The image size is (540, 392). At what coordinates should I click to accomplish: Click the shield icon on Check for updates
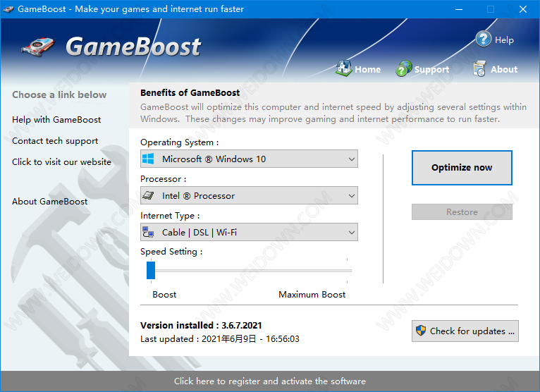coord(421,331)
